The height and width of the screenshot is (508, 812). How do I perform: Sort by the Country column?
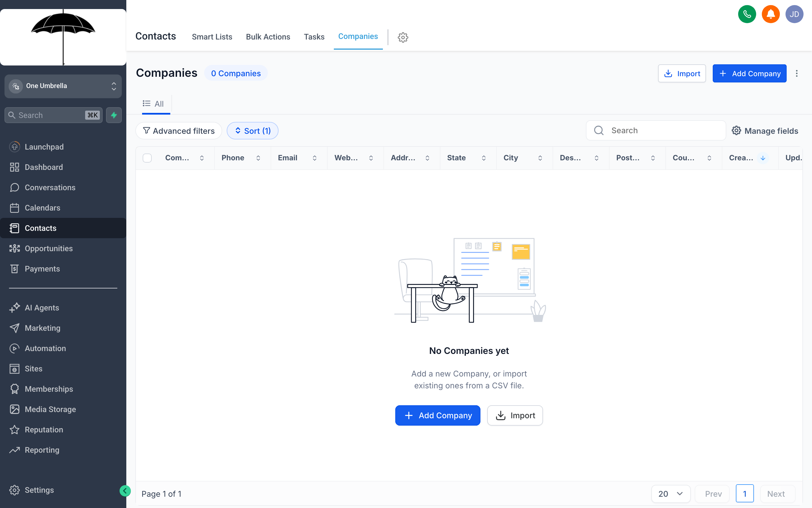tap(709, 158)
